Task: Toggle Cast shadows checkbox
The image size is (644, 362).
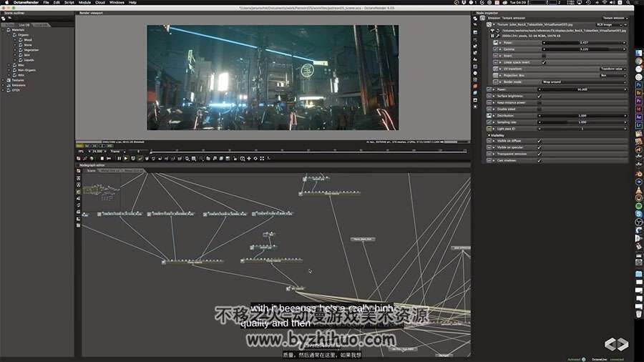Action: click(540, 160)
